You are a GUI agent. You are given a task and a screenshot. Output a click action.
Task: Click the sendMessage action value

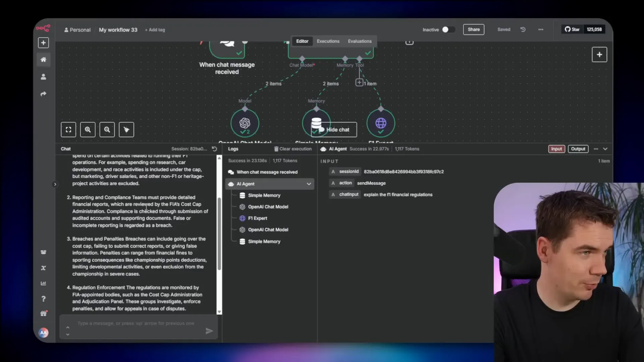[371, 183]
